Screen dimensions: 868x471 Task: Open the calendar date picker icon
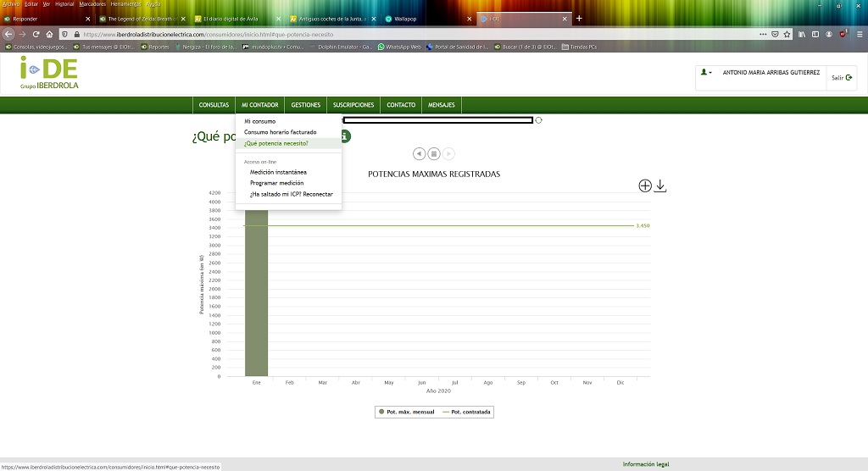tap(433, 153)
